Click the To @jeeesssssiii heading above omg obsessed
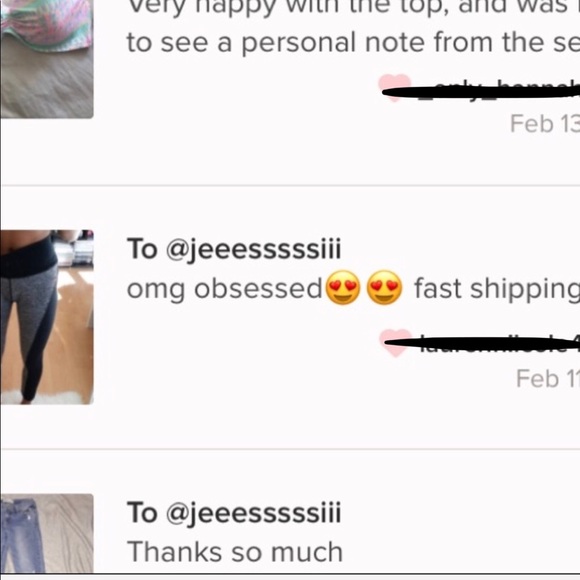This screenshot has width=580, height=580. point(234,250)
